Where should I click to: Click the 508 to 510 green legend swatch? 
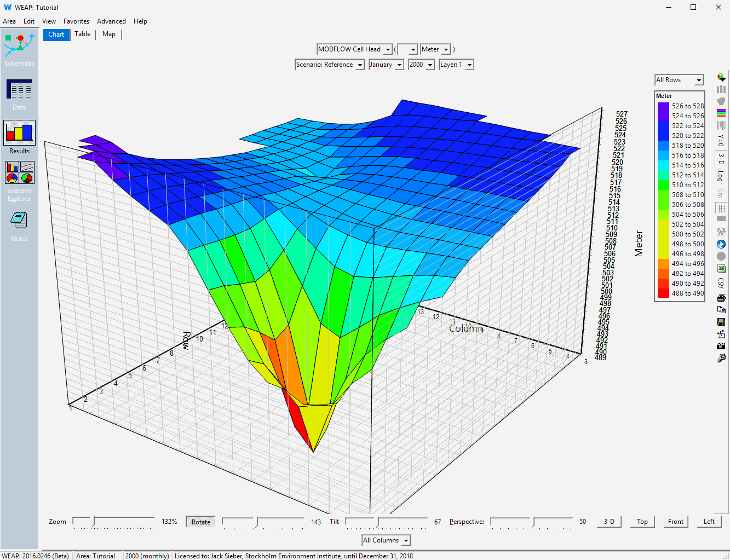pyautogui.click(x=663, y=195)
